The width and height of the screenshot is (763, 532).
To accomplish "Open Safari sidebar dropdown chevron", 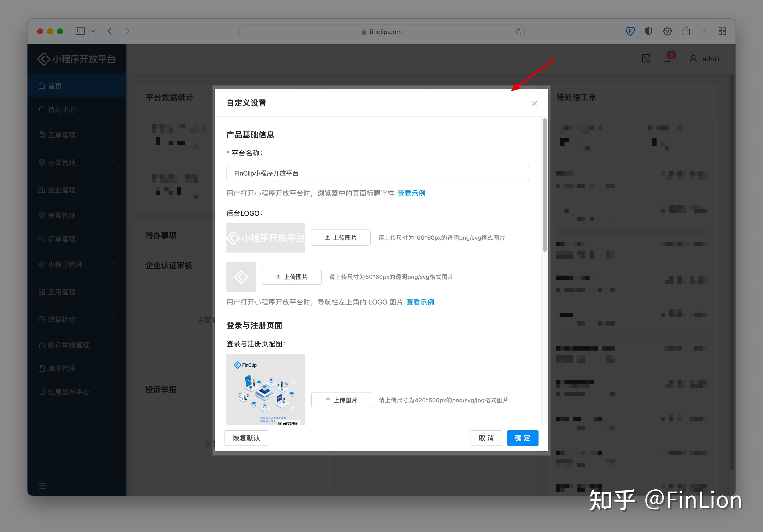I will point(93,31).
